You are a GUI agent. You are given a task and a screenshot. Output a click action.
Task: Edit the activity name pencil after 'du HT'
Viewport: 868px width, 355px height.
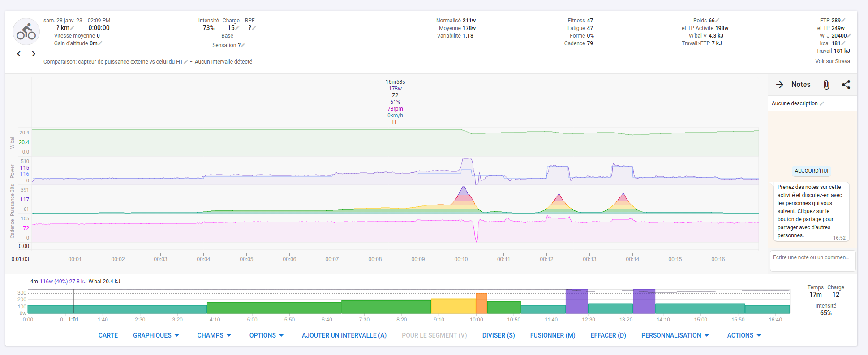tap(186, 62)
